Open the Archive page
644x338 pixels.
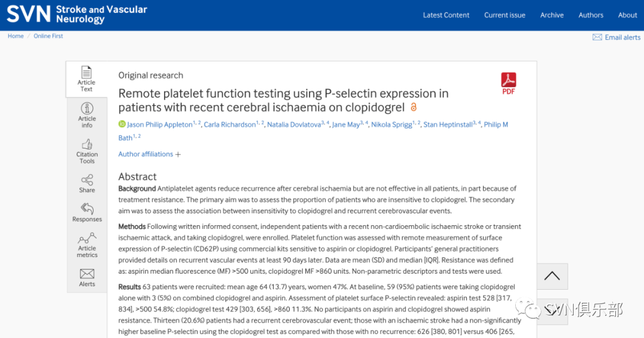(x=552, y=15)
